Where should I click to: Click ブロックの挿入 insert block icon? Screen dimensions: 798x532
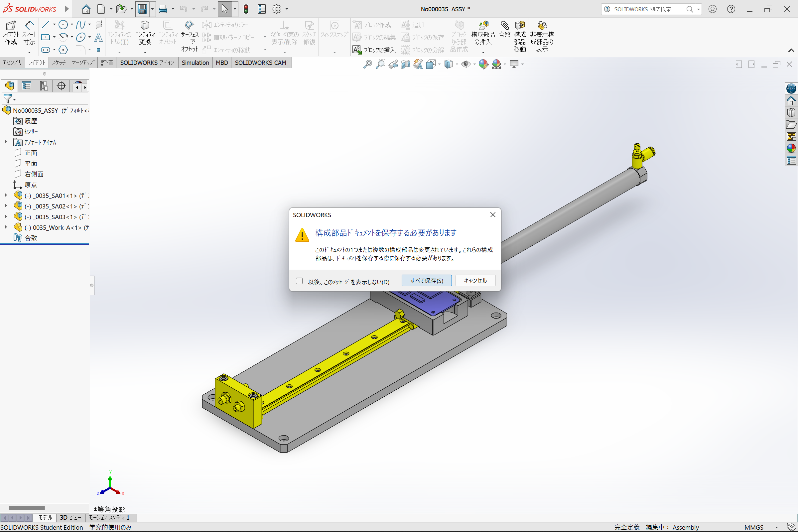(x=374, y=50)
